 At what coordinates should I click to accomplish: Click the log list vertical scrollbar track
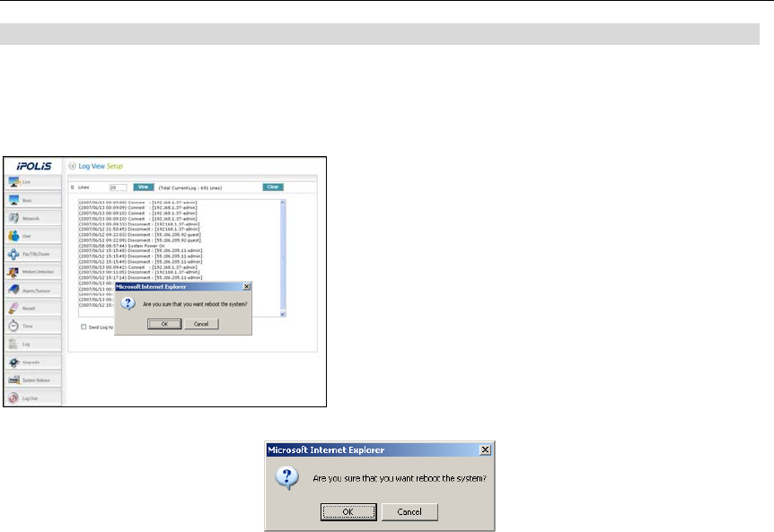tap(283, 257)
